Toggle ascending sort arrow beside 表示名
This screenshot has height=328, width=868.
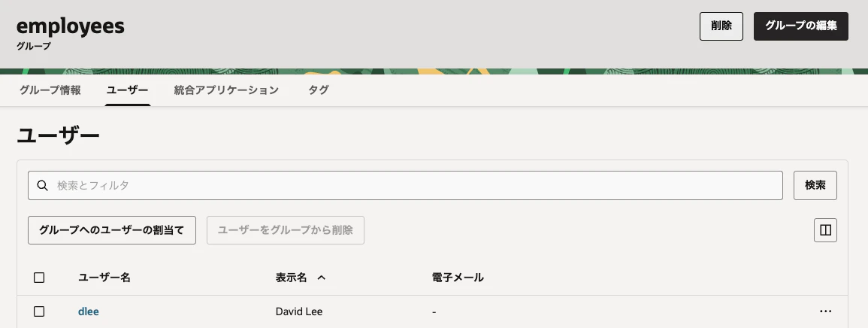pyautogui.click(x=321, y=278)
